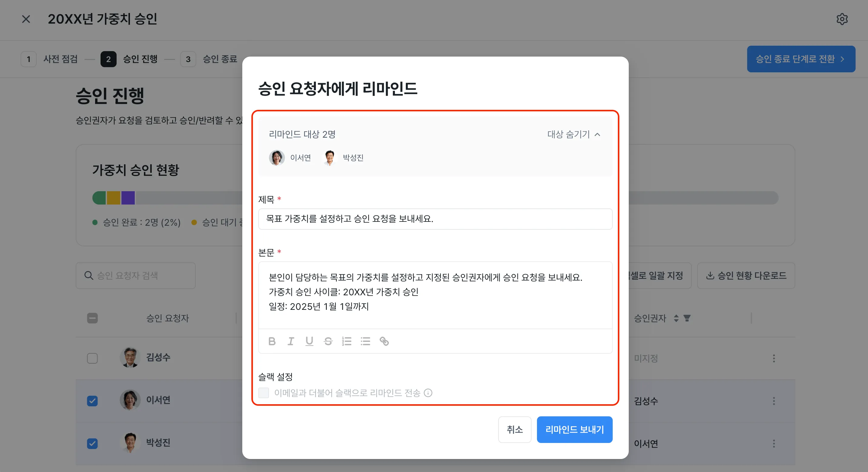Collapse targets with 대상 숨기기
868x472 pixels.
point(574,134)
